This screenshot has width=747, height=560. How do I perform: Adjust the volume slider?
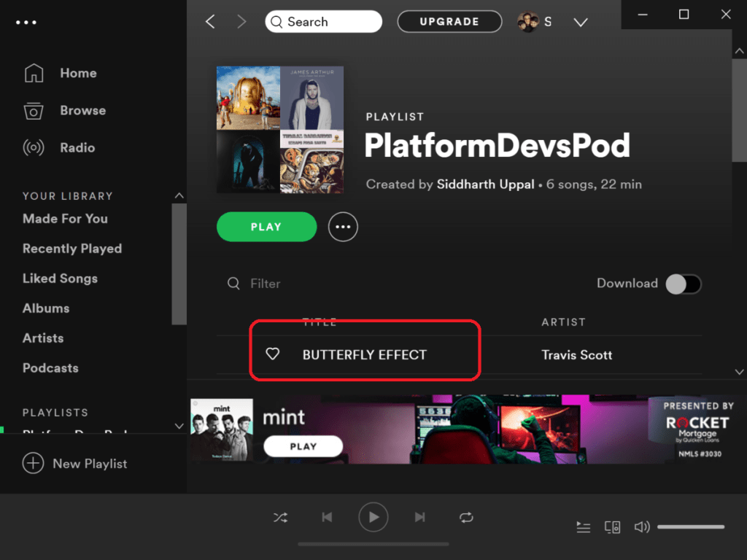click(690, 527)
